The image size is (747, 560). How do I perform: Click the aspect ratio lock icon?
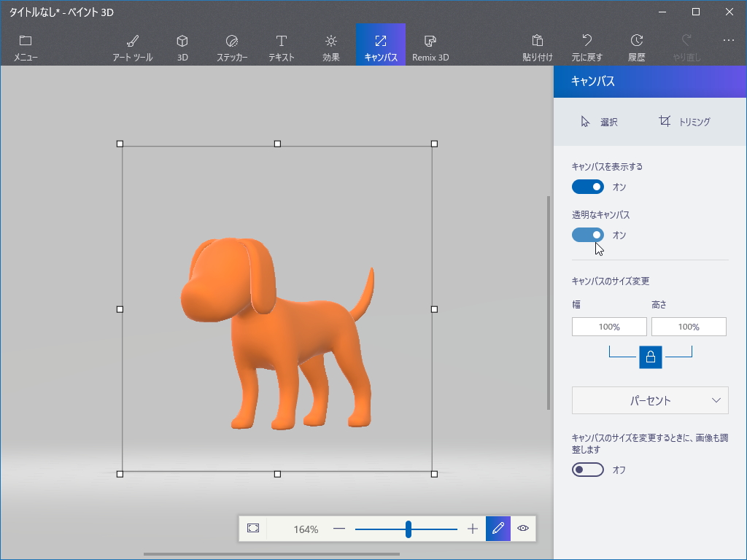click(650, 357)
